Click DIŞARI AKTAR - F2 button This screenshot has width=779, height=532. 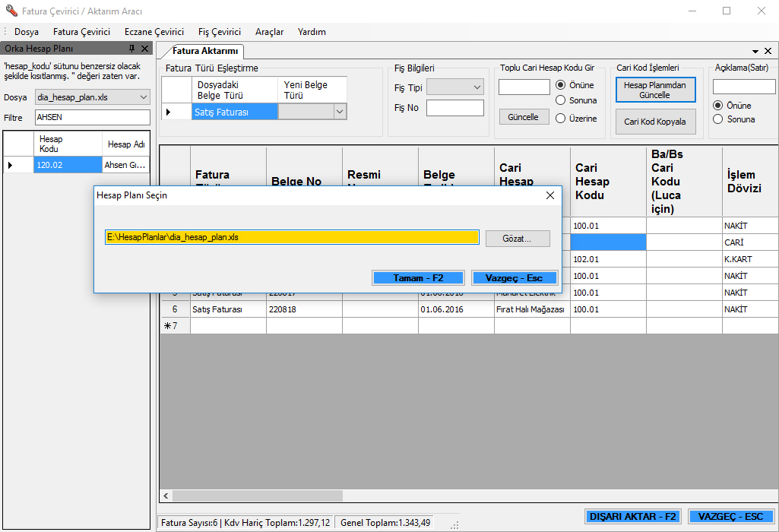[x=632, y=517]
